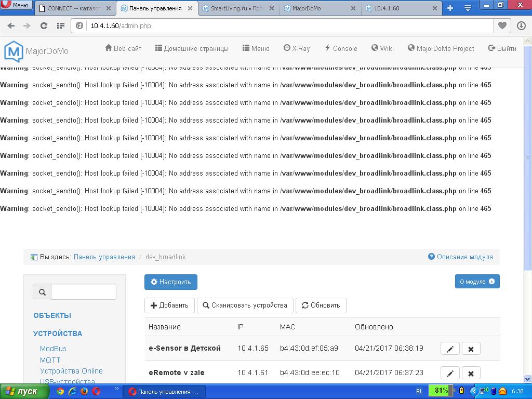Image resolution: width=532 pixels, height=399 pixels.
Task: Expand quick launch overflow chevron
Action: pyautogui.click(x=117, y=389)
